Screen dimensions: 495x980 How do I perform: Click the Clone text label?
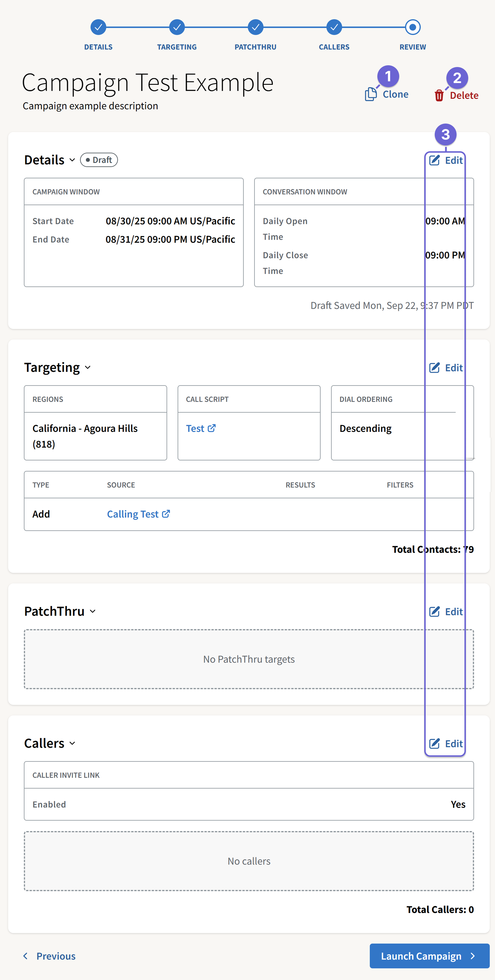(x=395, y=94)
